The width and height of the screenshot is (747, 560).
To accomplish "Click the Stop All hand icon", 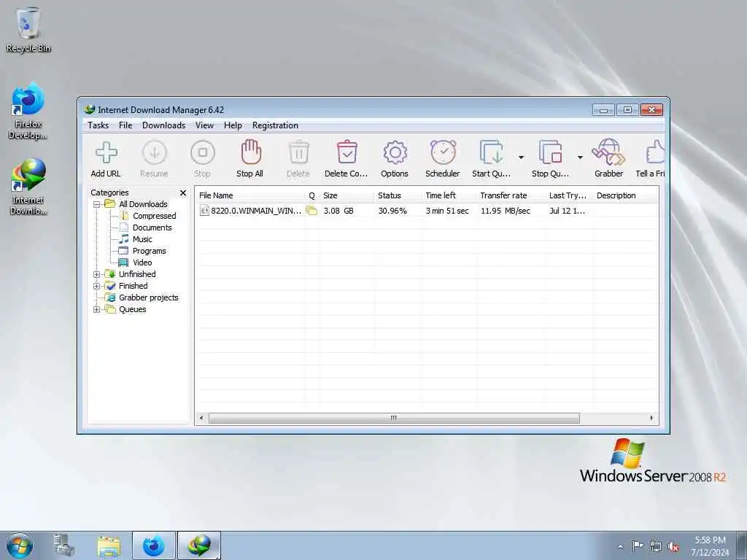I will tap(251, 152).
